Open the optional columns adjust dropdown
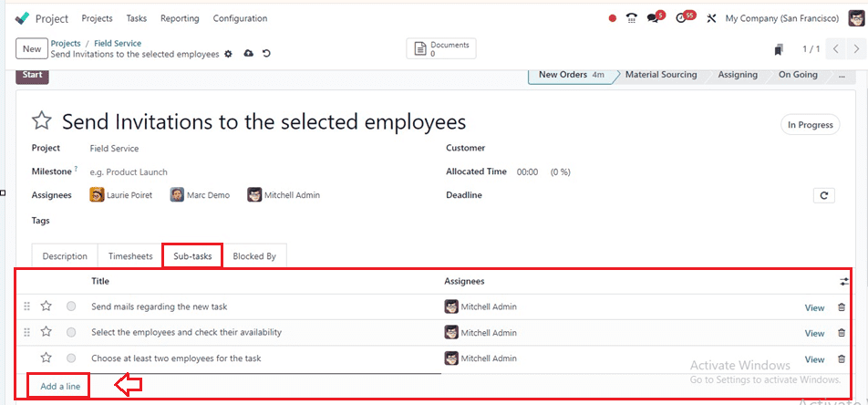The height and width of the screenshot is (405, 868). pos(843,282)
